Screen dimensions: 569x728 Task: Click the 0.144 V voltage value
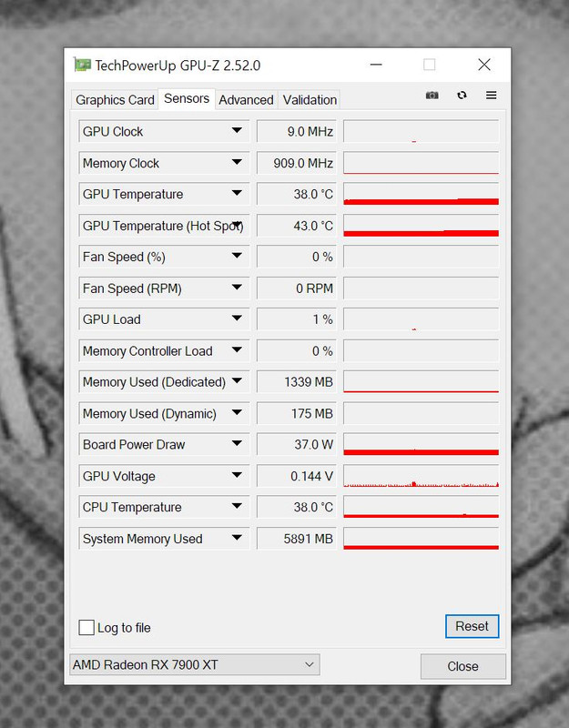tap(297, 476)
